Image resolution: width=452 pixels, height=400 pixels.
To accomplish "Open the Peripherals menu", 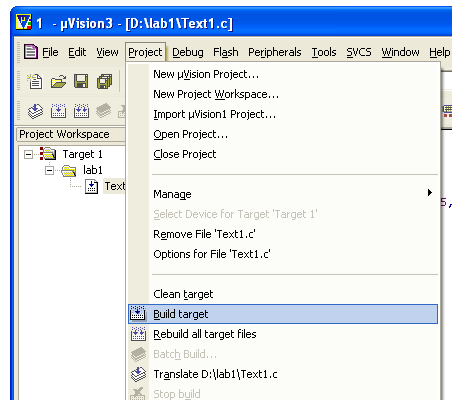I will (275, 52).
